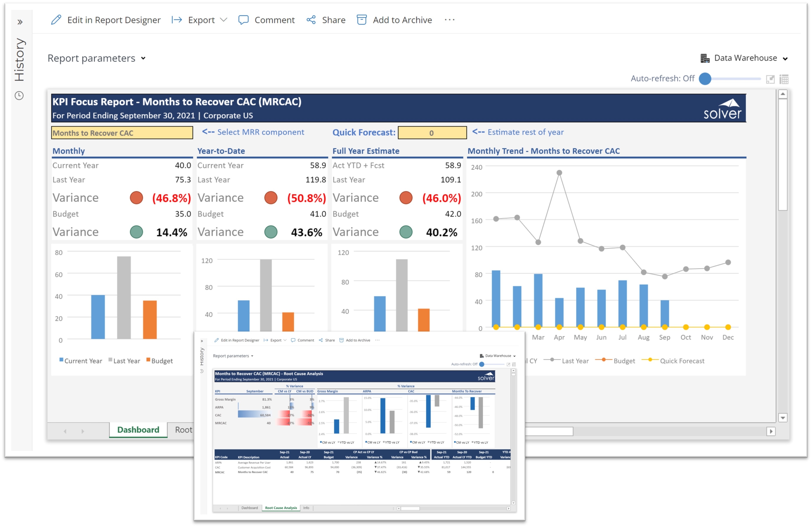Click the grid table view icon near Auto-refresh
The height and width of the screenshot is (527, 812).
click(784, 79)
